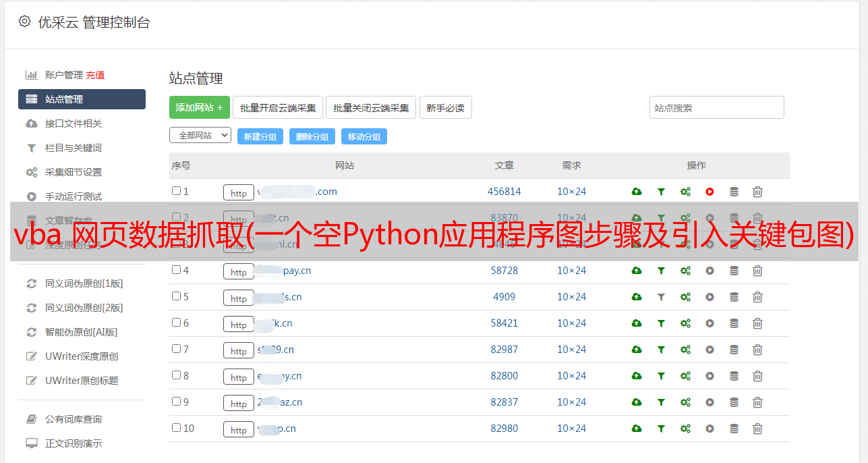Check the checkbox for site 5
The width and height of the screenshot is (868, 463).
(176, 296)
